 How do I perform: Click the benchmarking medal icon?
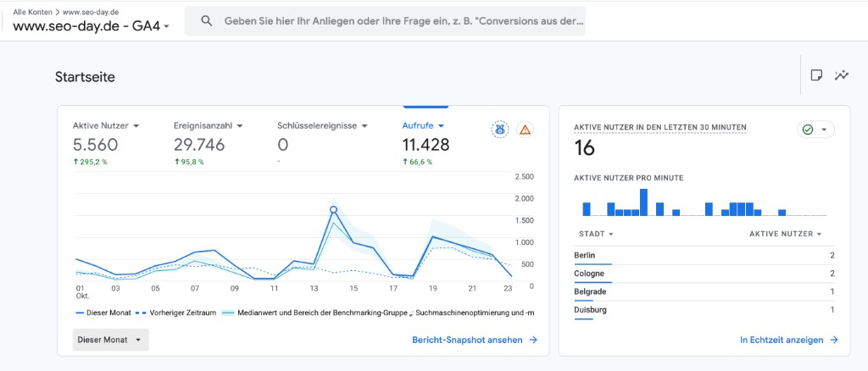(500, 130)
